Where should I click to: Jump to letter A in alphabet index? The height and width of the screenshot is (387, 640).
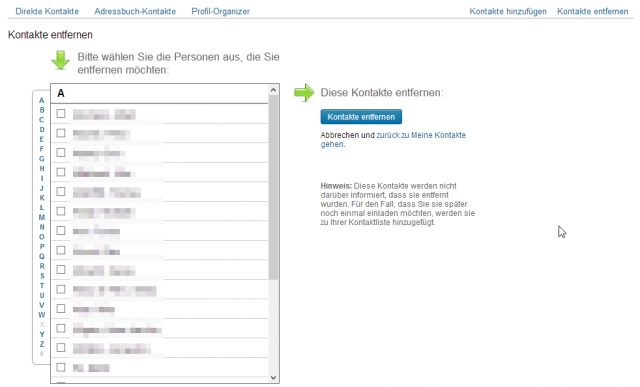42,100
